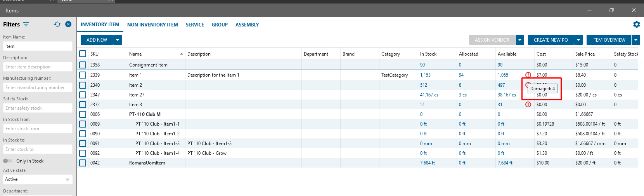Image resolution: width=644 pixels, height=196 pixels.
Task: Click the In Stock value 1,153 link
Action: coord(425,75)
